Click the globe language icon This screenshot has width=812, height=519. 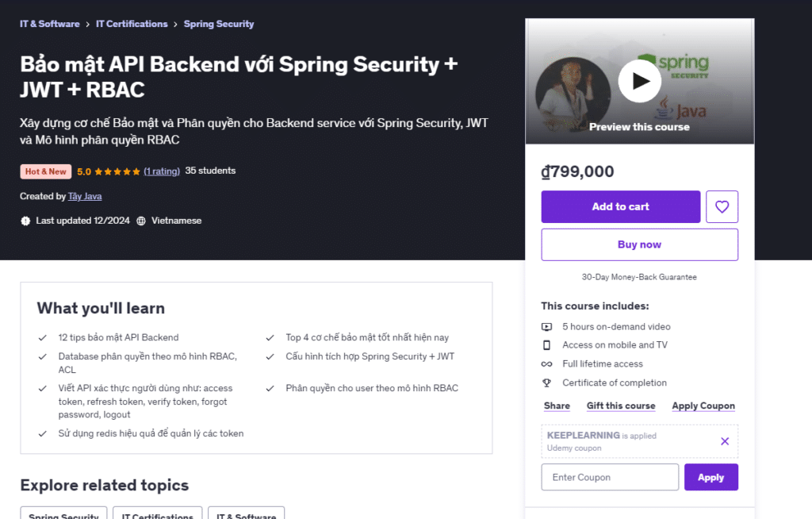click(141, 221)
